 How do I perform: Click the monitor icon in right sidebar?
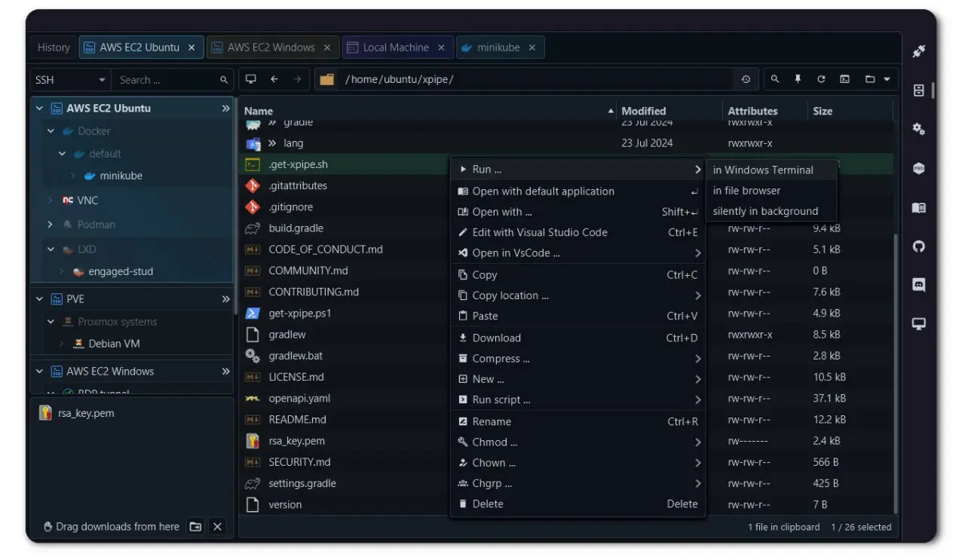click(918, 324)
